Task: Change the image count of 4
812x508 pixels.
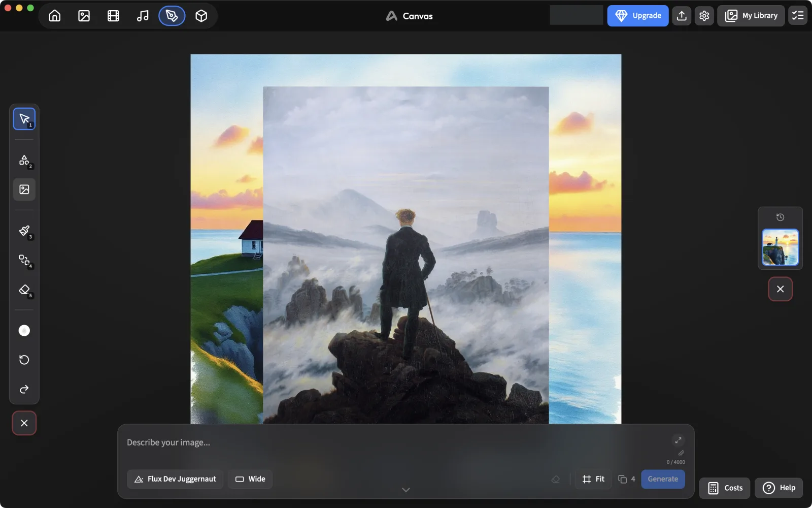Action: coord(627,479)
